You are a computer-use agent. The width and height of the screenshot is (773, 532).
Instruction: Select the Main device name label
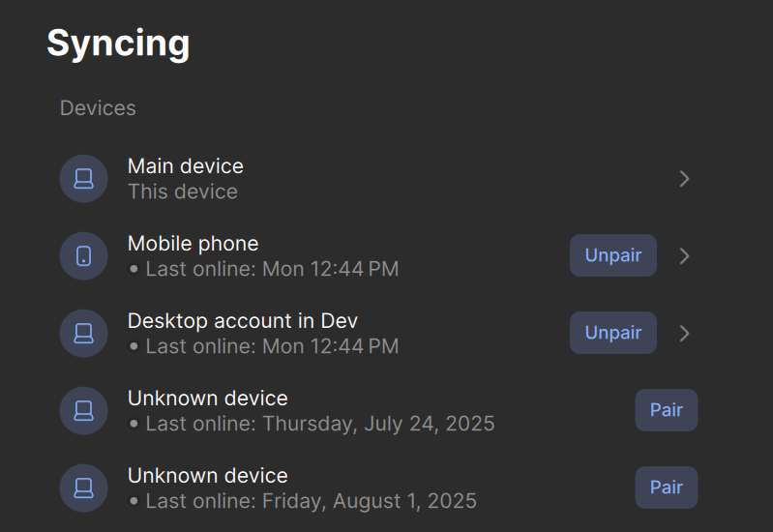[186, 166]
